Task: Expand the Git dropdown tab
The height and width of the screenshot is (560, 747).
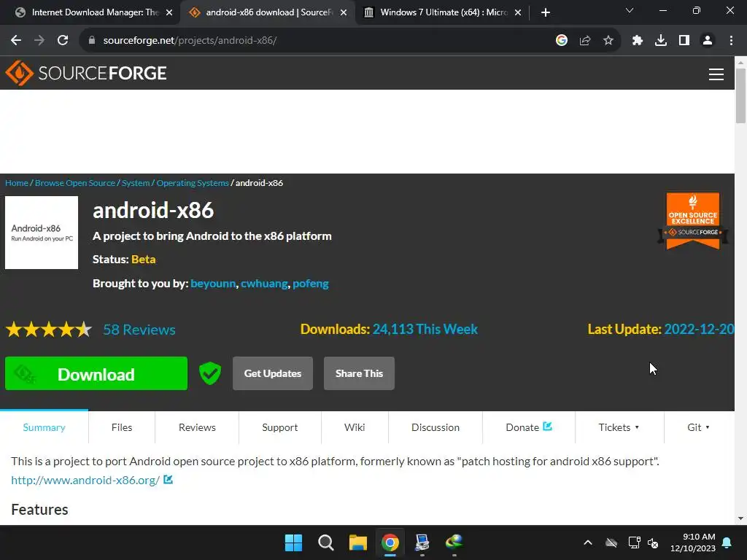Action: tap(698, 427)
